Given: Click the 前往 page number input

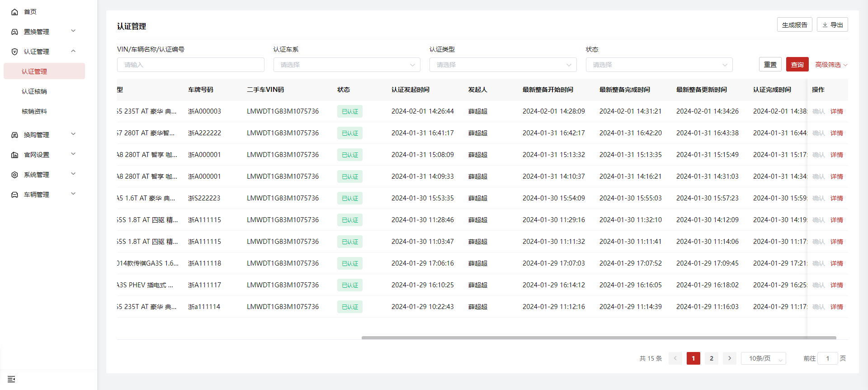Looking at the screenshot, I should 828,358.
